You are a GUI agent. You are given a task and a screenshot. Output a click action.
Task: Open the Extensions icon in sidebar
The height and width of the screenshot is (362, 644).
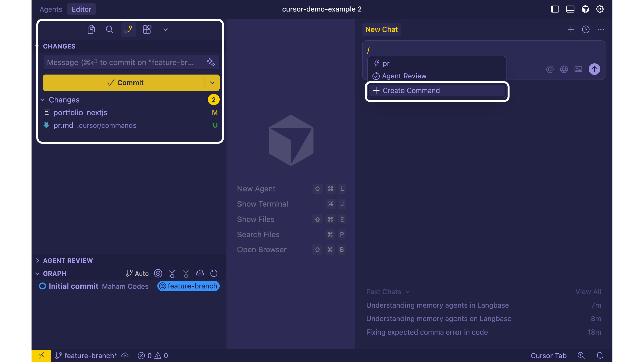147,29
